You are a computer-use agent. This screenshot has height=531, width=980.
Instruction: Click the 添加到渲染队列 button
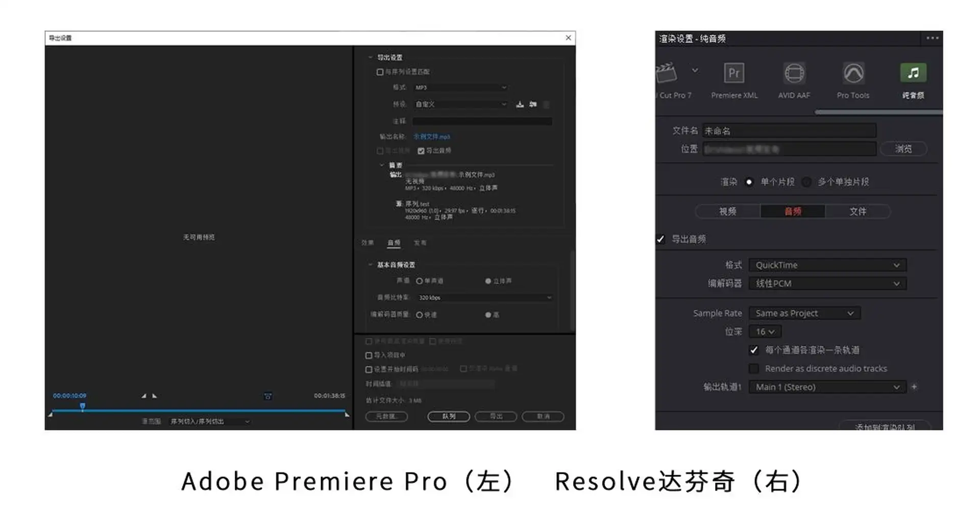pos(885,426)
